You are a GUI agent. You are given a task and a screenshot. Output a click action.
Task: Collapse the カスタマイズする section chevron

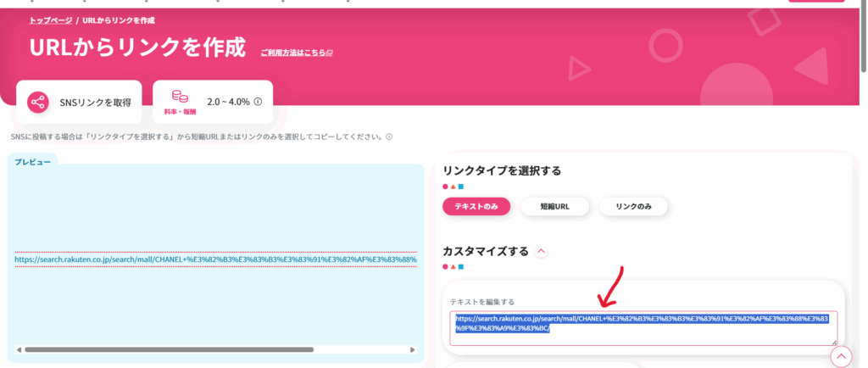[x=542, y=252]
